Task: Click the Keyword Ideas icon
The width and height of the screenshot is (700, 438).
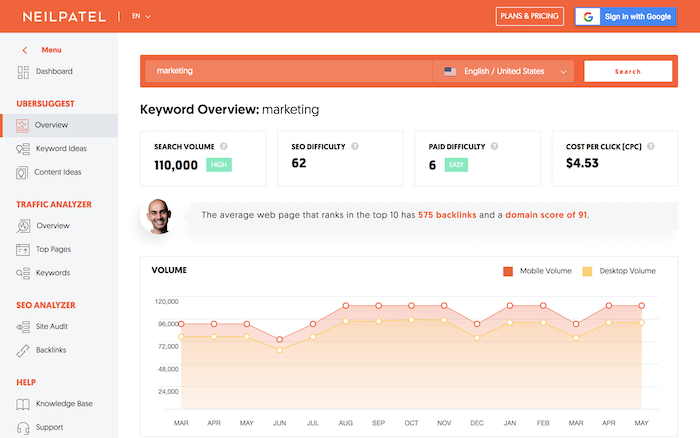Action: (x=23, y=149)
